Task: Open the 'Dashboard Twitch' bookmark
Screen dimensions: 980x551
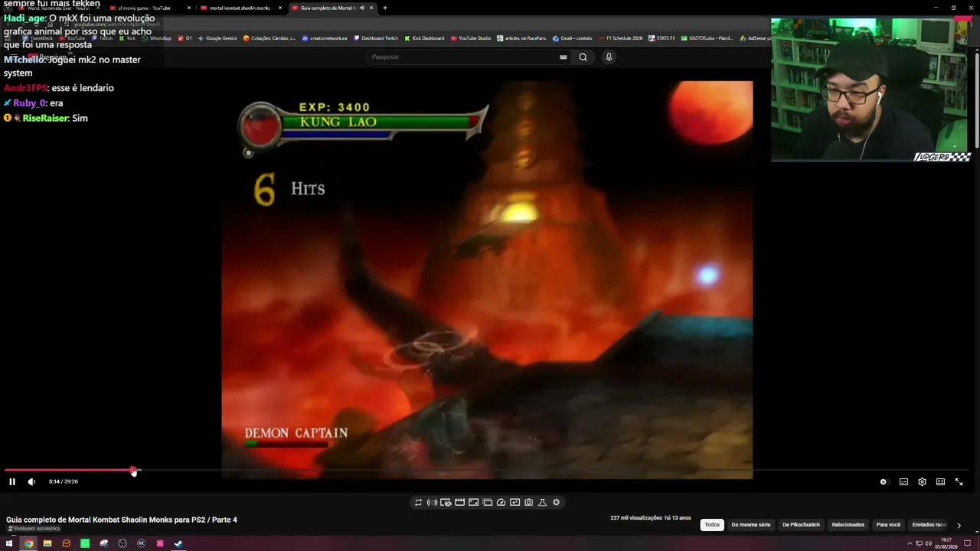Action: click(x=375, y=38)
